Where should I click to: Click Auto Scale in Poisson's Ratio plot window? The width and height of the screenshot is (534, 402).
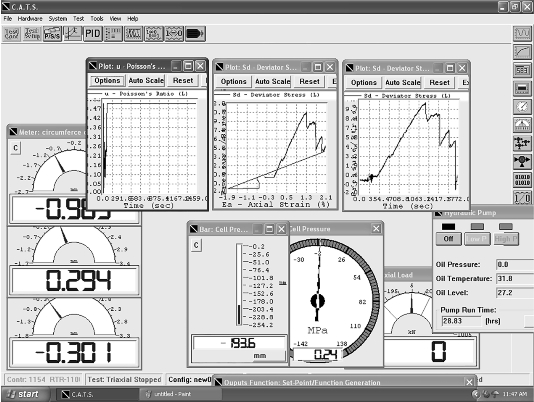tap(146, 81)
